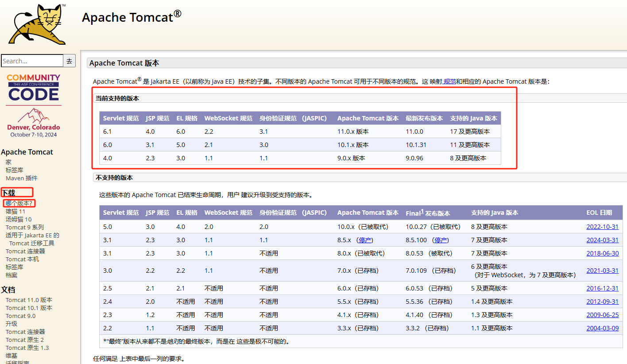This screenshot has height=364, width=627.
Task: Open EOL date 2018-06-30
Action: pyautogui.click(x=603, y=253)
